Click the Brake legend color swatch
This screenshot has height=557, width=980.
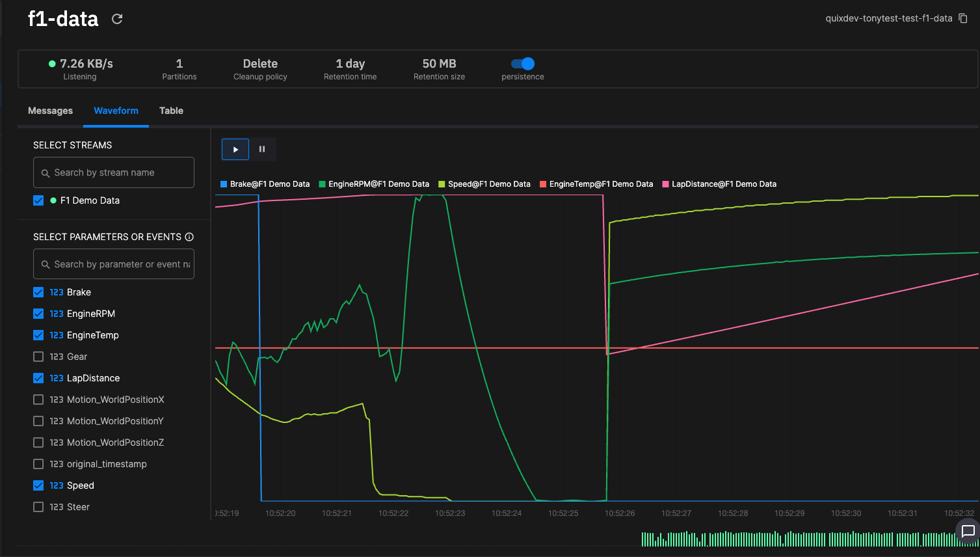224,184
